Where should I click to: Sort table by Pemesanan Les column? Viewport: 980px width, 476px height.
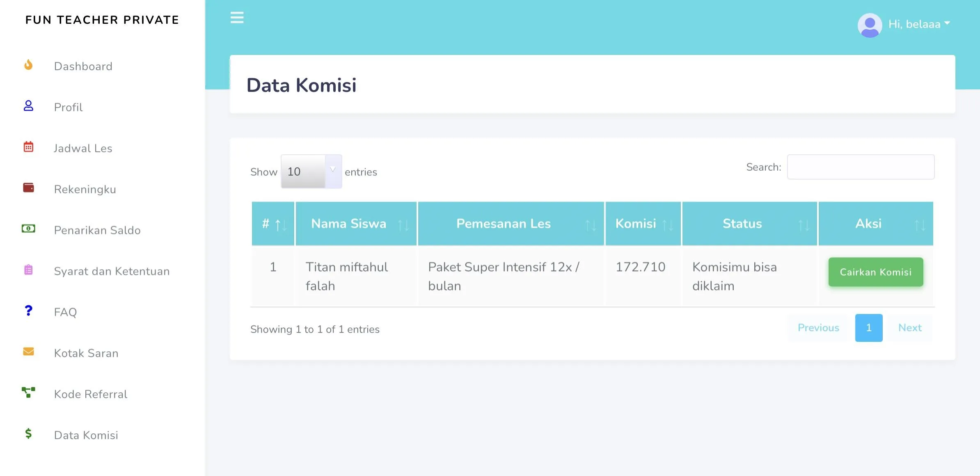(x=511, y=224)
